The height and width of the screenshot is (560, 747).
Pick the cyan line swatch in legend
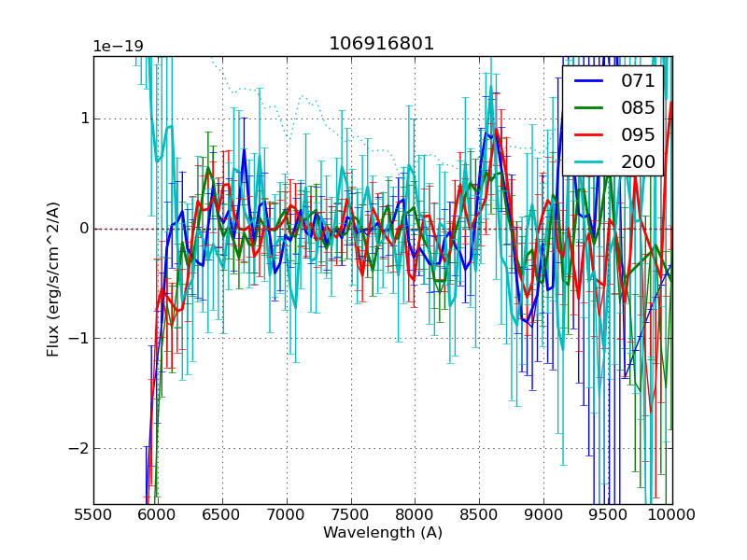(x=589, y=161)
